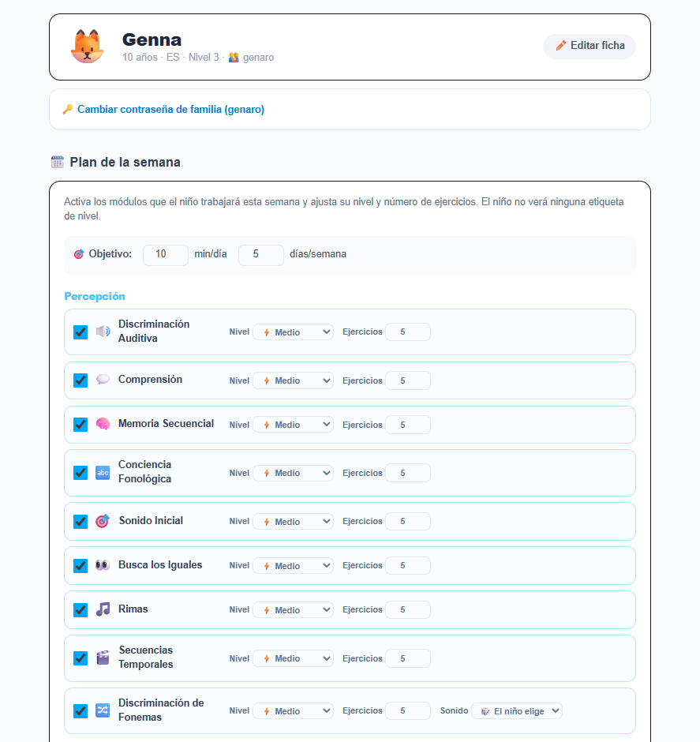Click the shuffle icon for Discriminación de Fonemas

pyautogui.click(x=103, y=710)
